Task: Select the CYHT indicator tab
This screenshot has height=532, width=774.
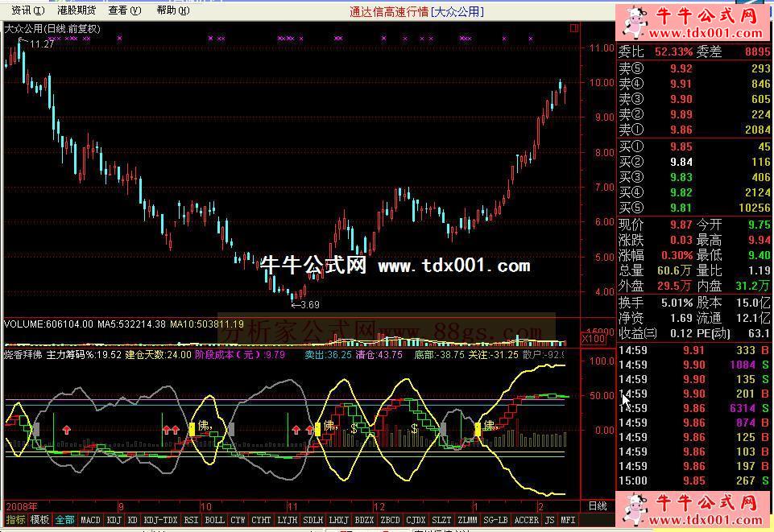Action: coord(261,520)
